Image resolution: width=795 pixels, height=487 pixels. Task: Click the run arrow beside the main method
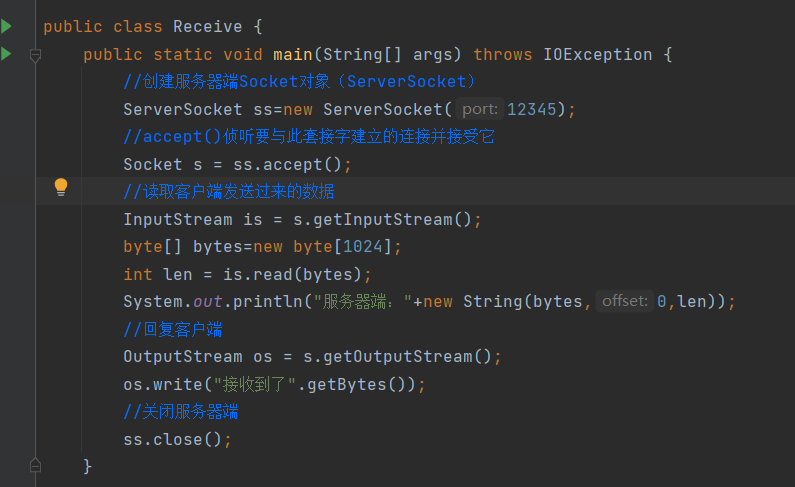point(8,54)
